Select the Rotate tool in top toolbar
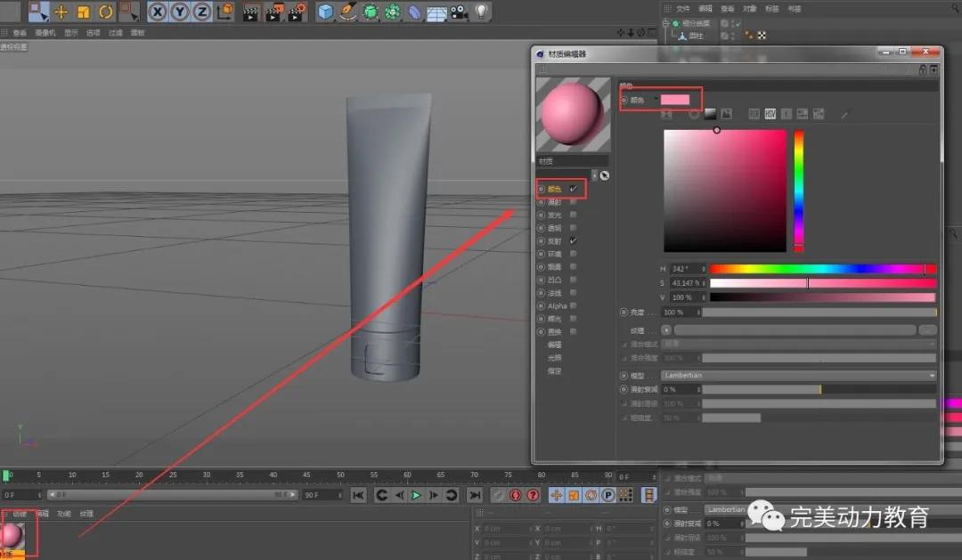Image resolution: width=962 pixels, height=560 pixels. click(x=105, y=12)
